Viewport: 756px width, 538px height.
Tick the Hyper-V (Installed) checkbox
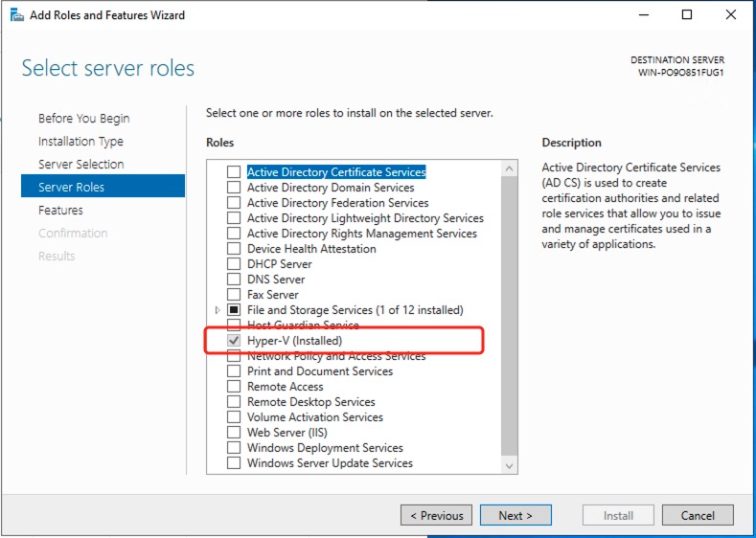pyautogui.click(x=234, y=341)
